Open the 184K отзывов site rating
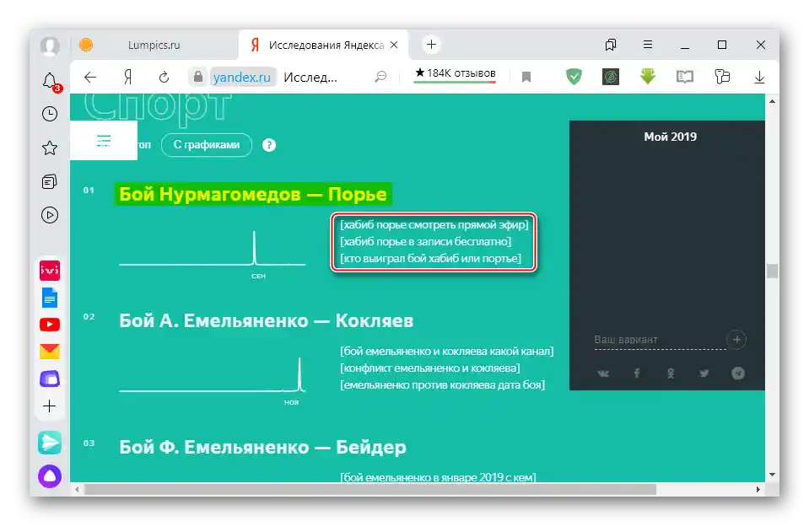The width and height of the screenshot is (809, 532). point(455,73)
